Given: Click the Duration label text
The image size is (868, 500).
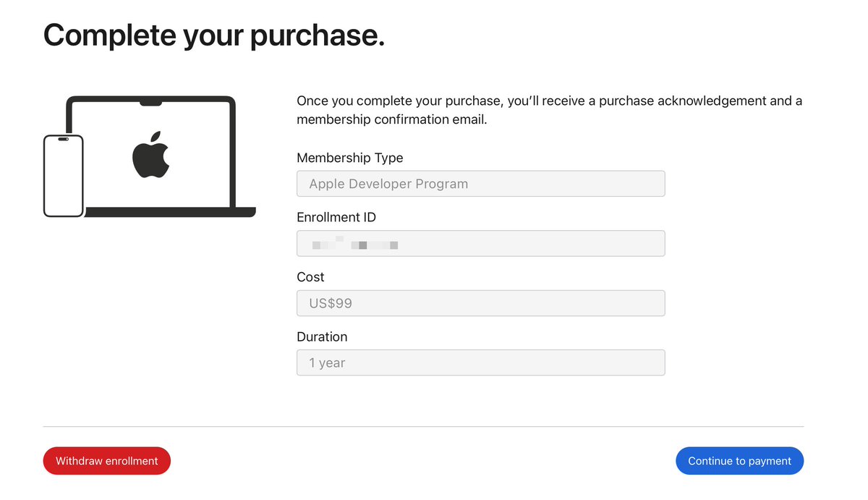Looking at the screenshot, I should point(322,336).
